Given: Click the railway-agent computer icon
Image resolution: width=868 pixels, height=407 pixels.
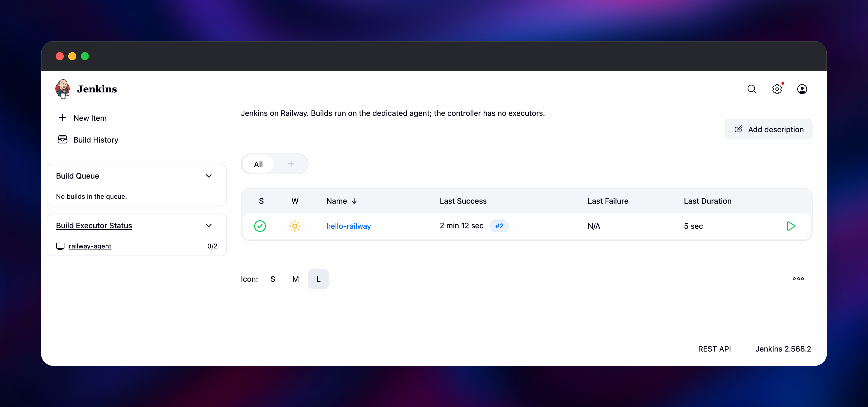Looking at the screenshot, I should (x=60, y=246).
